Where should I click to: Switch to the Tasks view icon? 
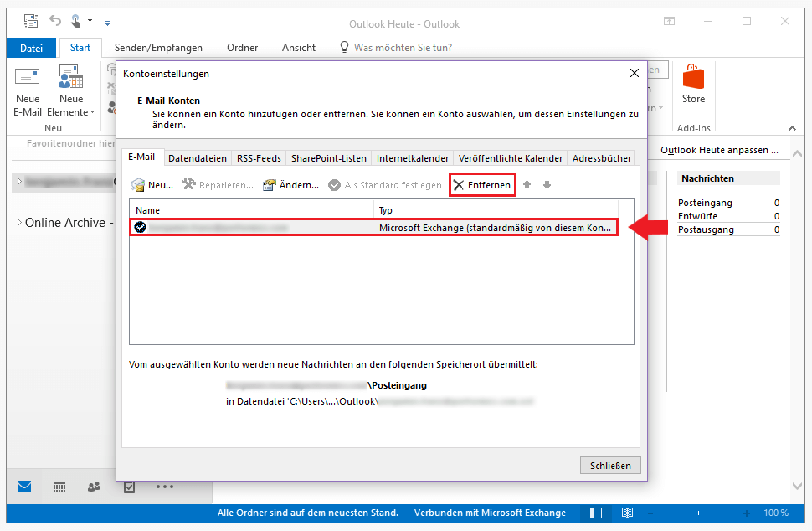(x=129, y=487)
